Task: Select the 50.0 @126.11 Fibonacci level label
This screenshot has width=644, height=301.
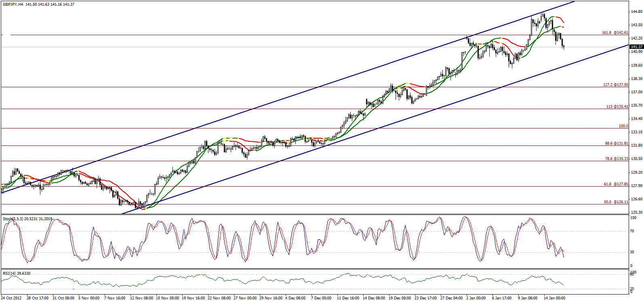Action: point(616,202)
